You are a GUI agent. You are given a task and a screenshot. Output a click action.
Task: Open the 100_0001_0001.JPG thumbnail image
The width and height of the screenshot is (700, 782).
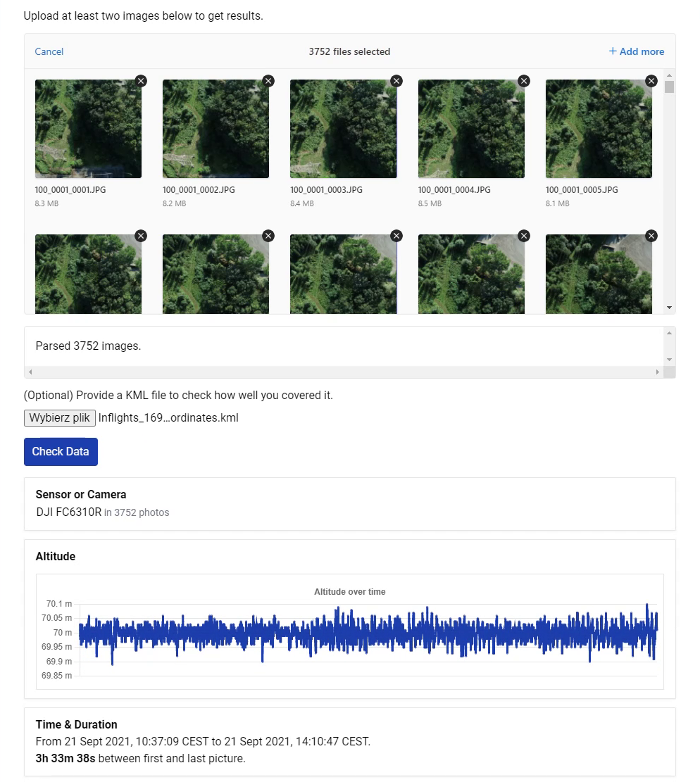(x=88, y=129)
